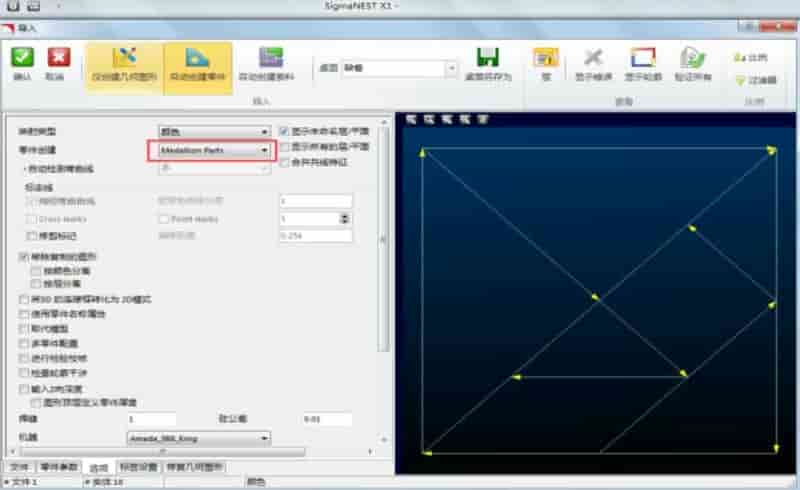Toggle the Cross marks checkbox
The width and height of the screenshot is (800, 490).
pos(31,219)
